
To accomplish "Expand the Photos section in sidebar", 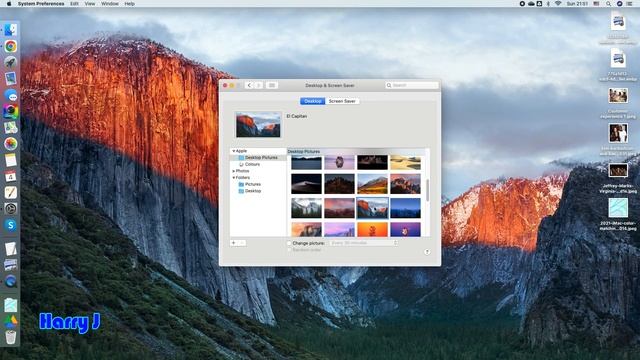I will (233, 171).
